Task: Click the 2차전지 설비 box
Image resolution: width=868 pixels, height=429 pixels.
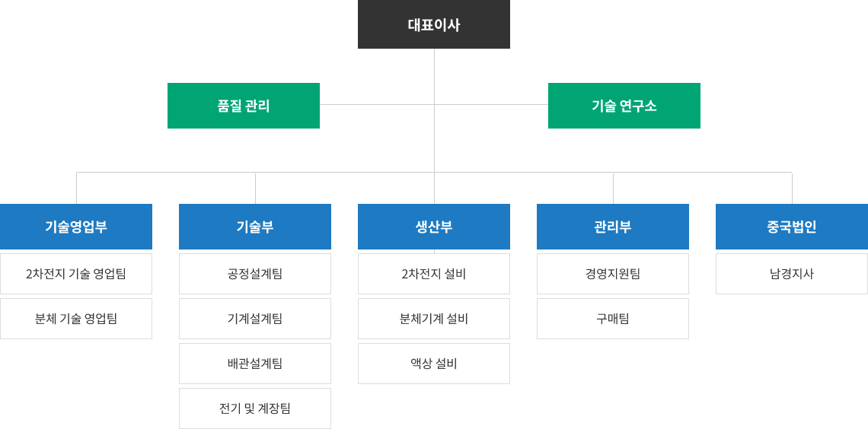Action: (434, 274)
